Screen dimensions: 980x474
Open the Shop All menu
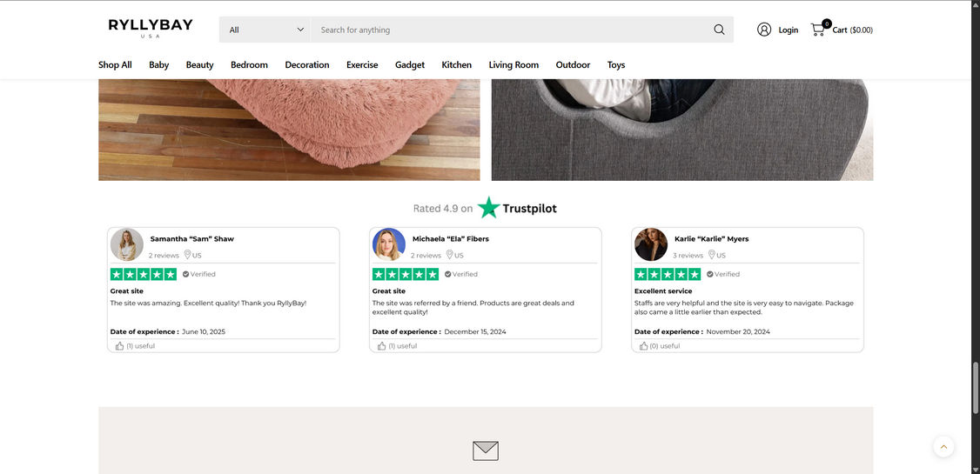pos(115,65)
